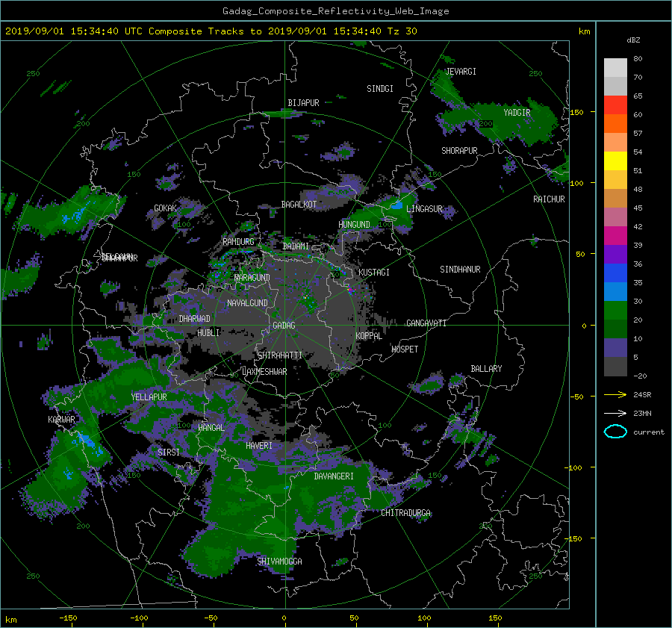The image size is (672, 628).
Task: Click the BALLARY city label
Action: coord(486,369)
